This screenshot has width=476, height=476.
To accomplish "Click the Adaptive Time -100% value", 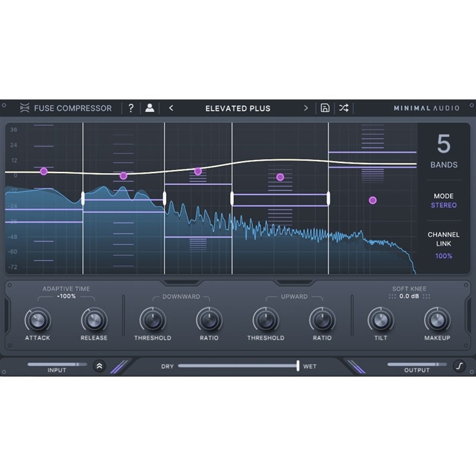I will point(66,296).
